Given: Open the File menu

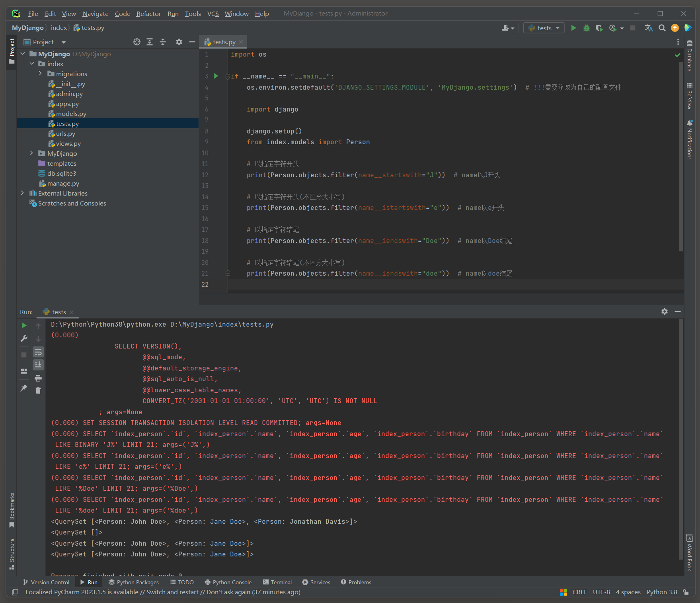Looking at the screenshot, I should coord(33,14).
